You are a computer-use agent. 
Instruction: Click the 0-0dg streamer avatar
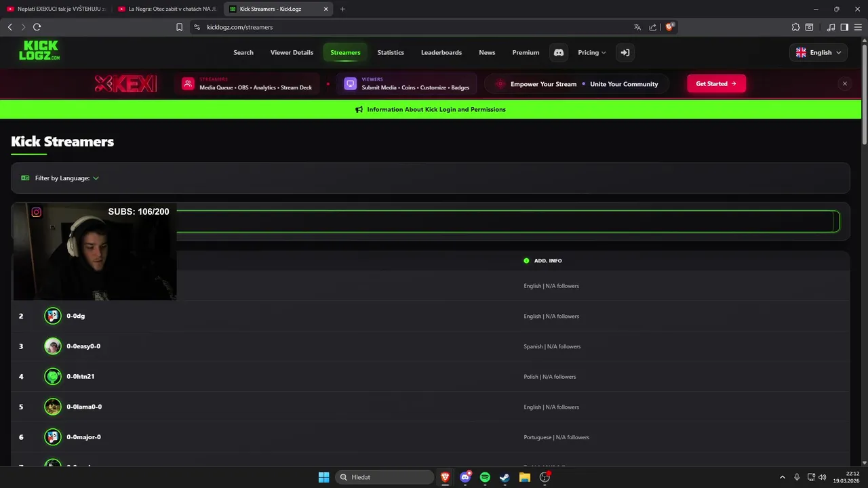53,316
